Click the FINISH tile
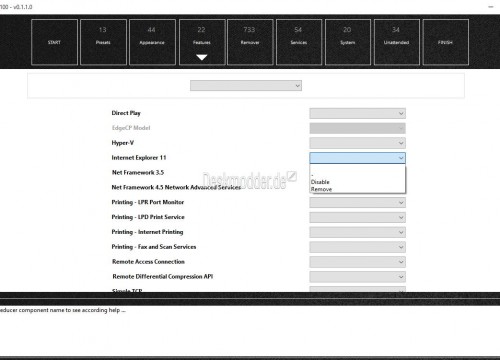Image resolution: width=500 pixels, height=360 pixels. [x=446, y=42]
